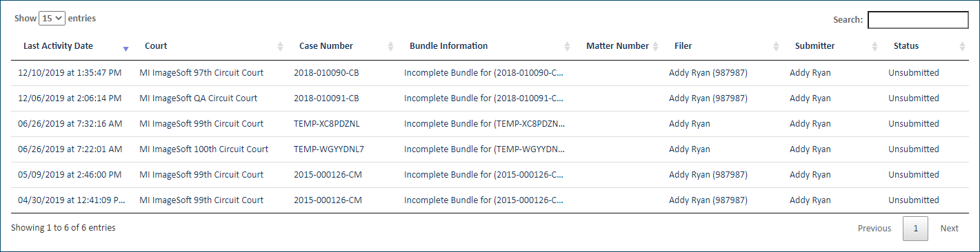Click sort arrows next to Court header
This screenshot has width=980, height=252.
pos(280,46)
